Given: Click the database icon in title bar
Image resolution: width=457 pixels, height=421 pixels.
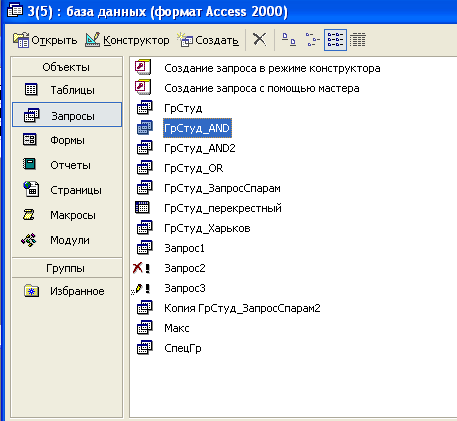Looking at the screenshot, I should tap(15, 11).
